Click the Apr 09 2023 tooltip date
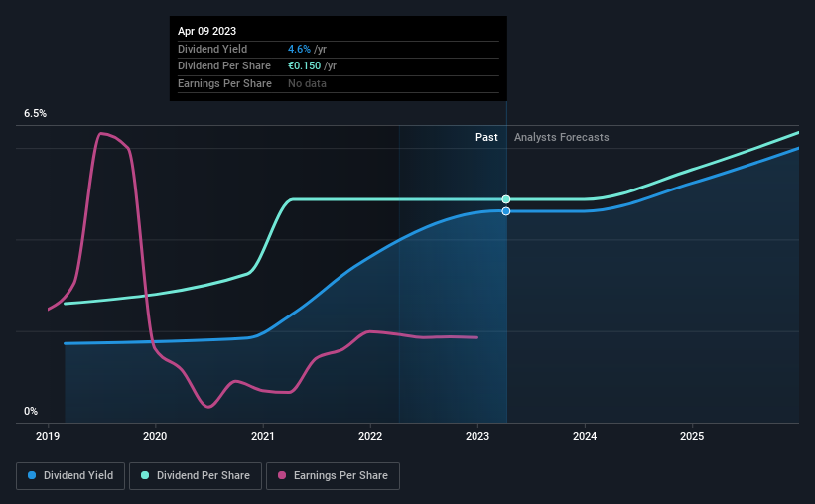815x504 pixels. 206,31
